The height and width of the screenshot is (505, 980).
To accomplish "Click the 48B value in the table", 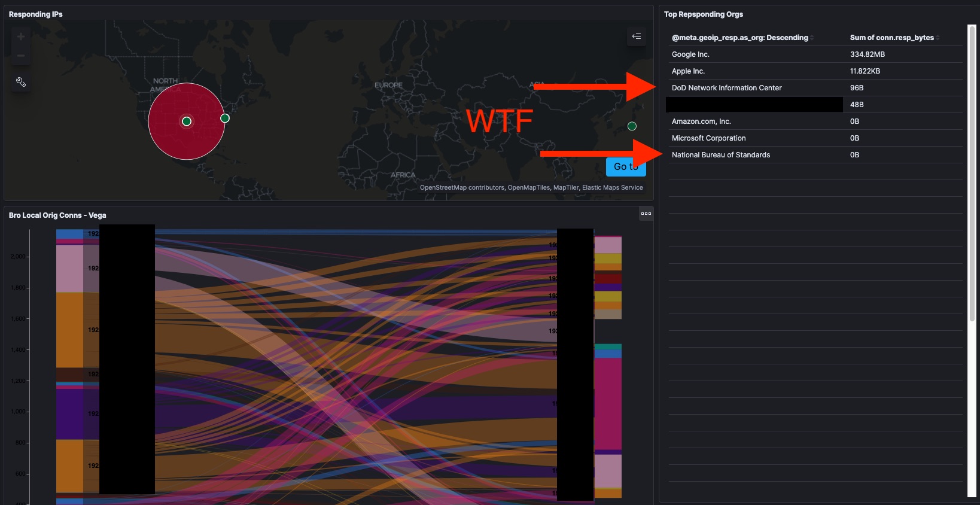I will (857, 105).
